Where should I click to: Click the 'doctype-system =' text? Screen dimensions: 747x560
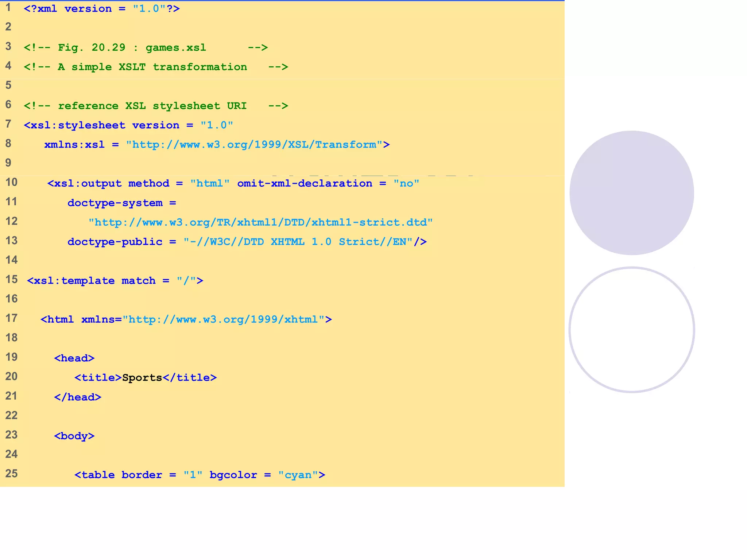(122, 203)
